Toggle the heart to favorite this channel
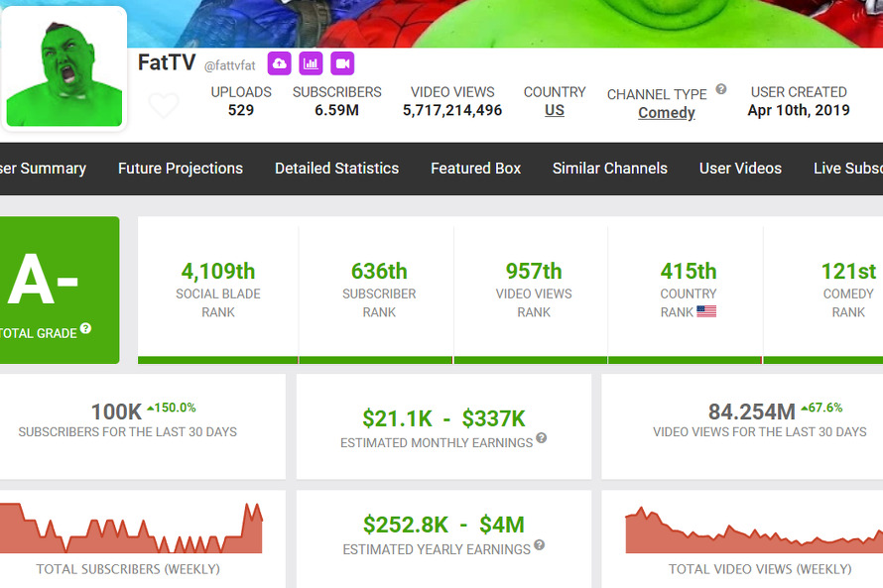Viewport: 883px width, 588px height. pos(164,104)
